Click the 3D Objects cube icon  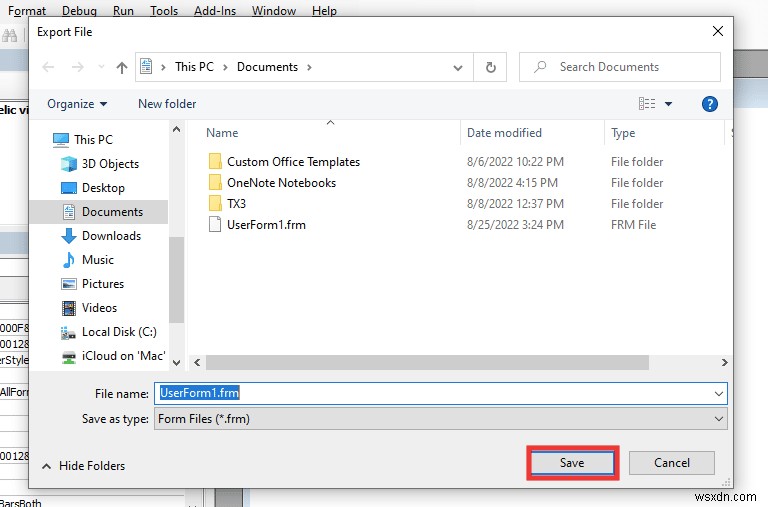tap(69, 164)
